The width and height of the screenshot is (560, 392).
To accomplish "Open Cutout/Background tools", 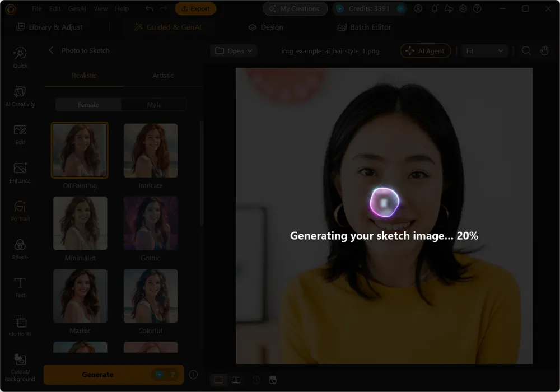I will pyautogui.click(x=20, y=368).
